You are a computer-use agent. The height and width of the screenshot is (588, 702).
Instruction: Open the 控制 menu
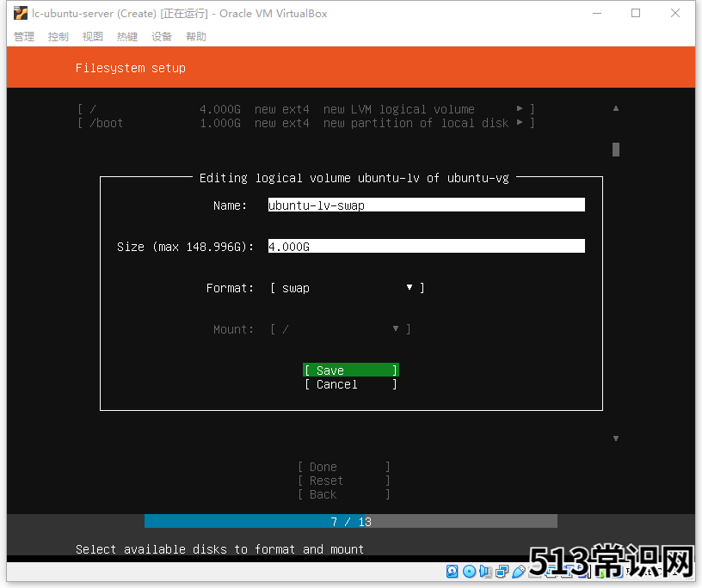point(58,37)
